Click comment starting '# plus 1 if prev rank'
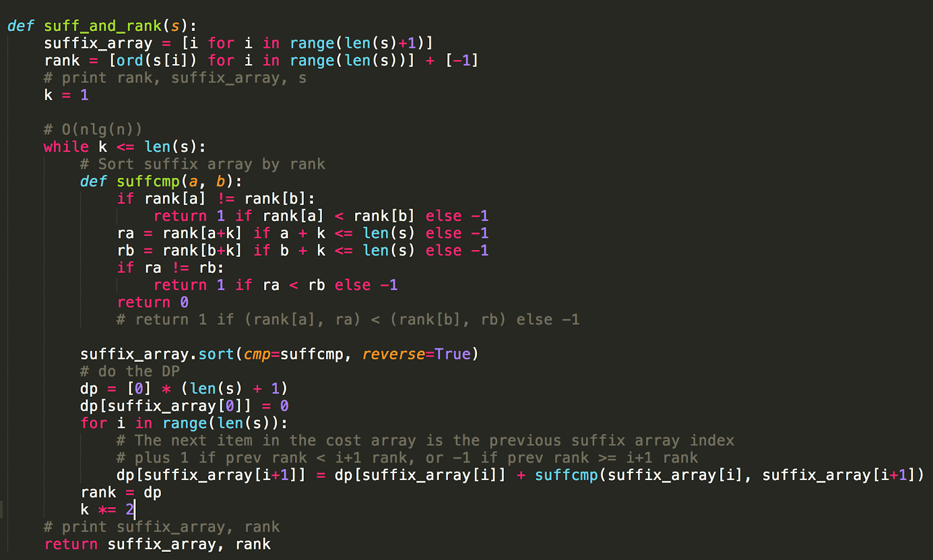This screenshot has width=933, height=560. pyautogui.click(x=407, y=458)
